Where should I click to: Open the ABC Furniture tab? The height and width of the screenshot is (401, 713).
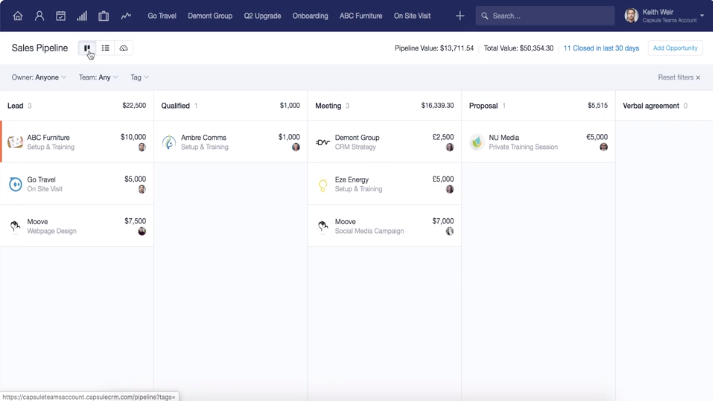point(361,16)
